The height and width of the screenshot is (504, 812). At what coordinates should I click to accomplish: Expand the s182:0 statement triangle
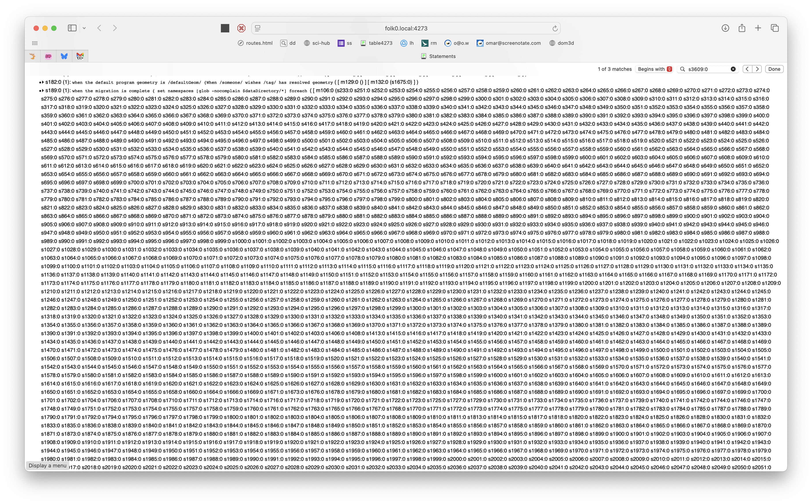(43, 82)
